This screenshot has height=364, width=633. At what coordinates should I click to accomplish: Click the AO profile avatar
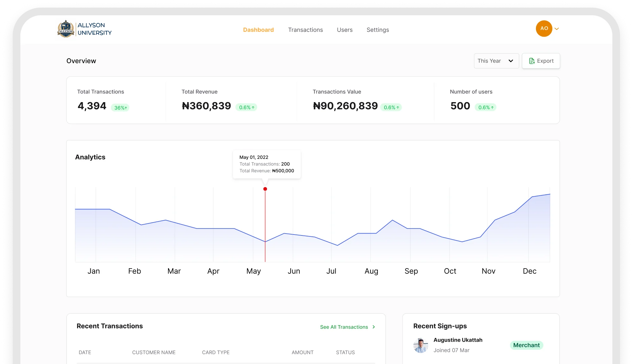(x=544, y=28)
